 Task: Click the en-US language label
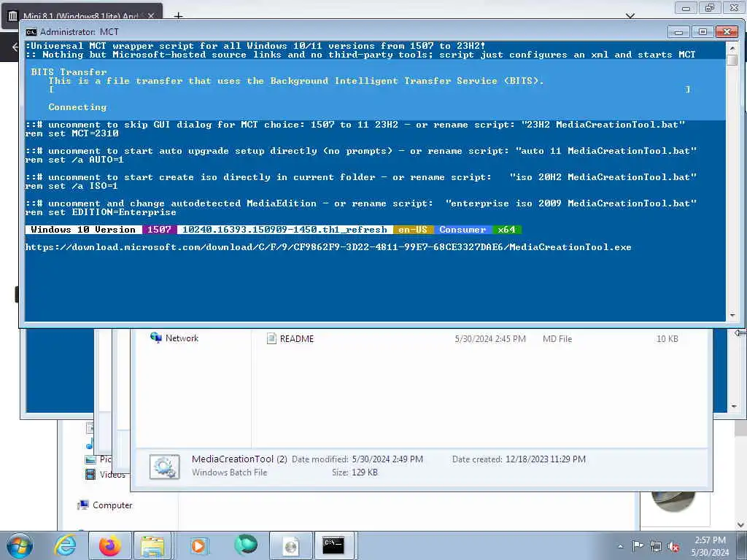tap(413, 230)
